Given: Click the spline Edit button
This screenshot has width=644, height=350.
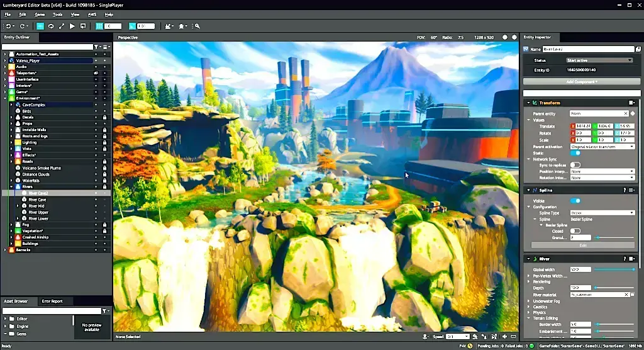Looking at the screenshot, I should [583, 245].
